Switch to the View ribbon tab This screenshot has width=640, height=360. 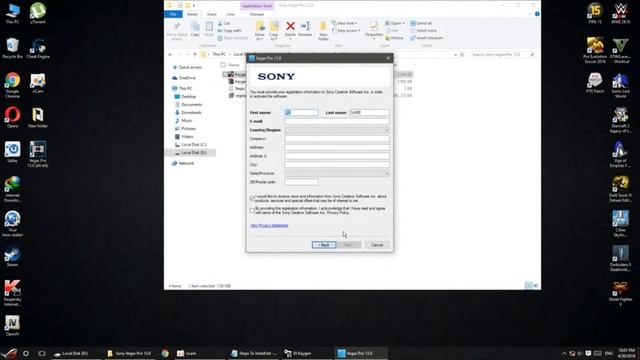click(230, 14)
